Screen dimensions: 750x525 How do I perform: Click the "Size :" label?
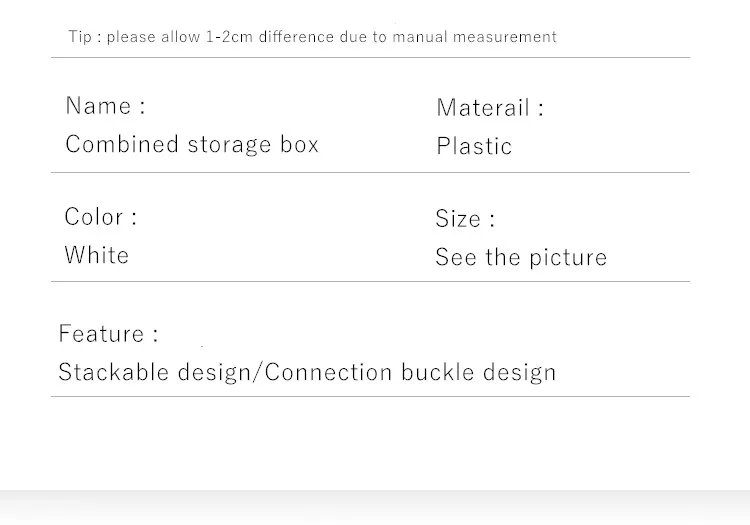tap(465, 219)
